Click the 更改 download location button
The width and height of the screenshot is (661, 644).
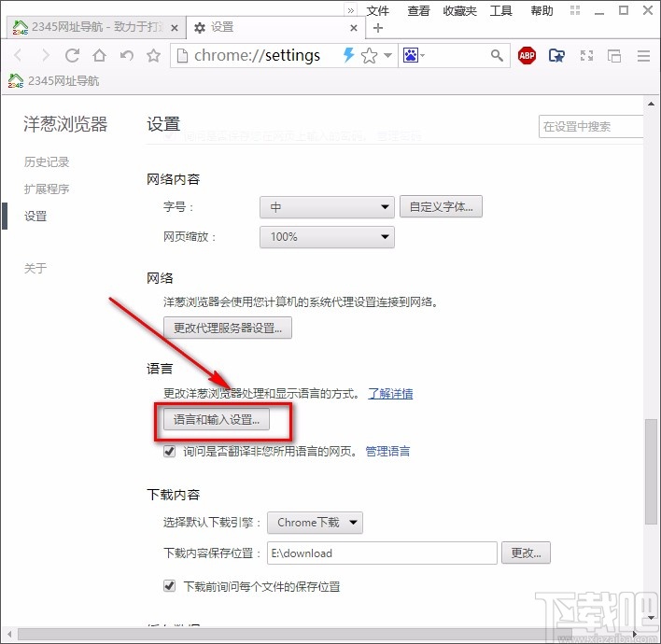[x=526, y=553]
